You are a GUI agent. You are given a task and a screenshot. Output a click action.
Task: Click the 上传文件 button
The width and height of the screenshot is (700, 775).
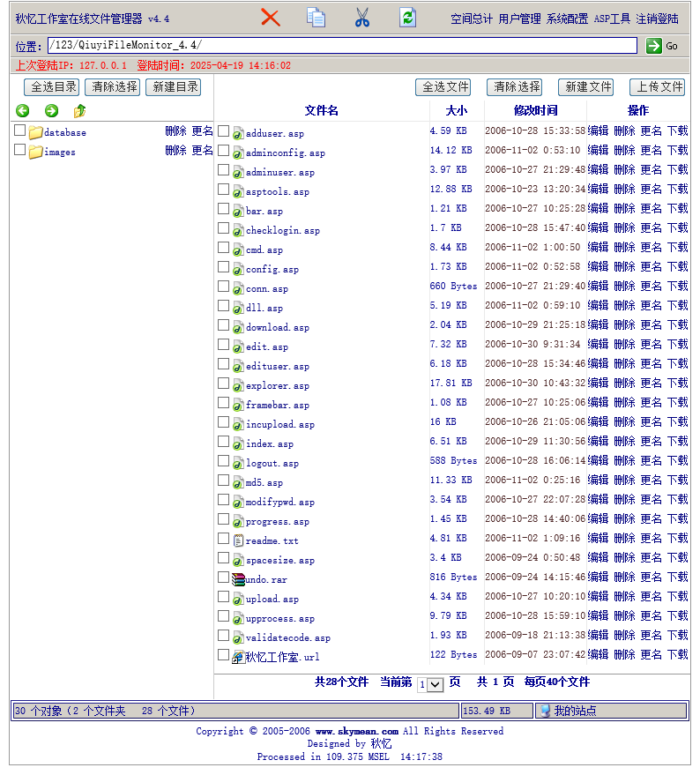[x=657, y=87]
